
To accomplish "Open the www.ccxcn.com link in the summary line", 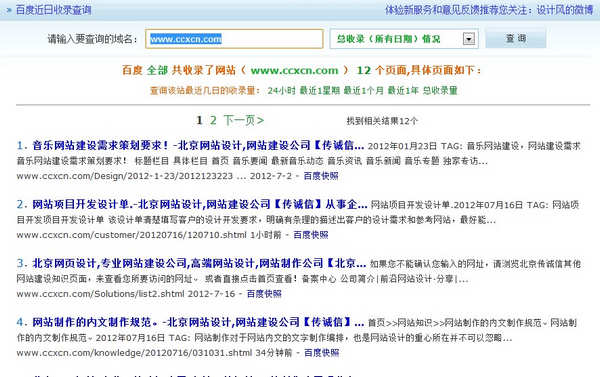I will click(x=295, y=70).
